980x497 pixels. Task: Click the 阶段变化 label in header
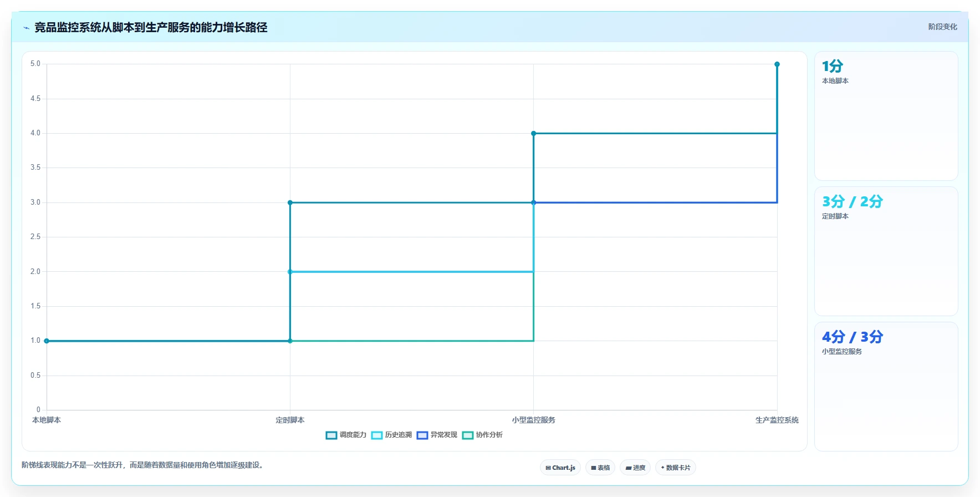pyautogui.click(x=943, y=27)
